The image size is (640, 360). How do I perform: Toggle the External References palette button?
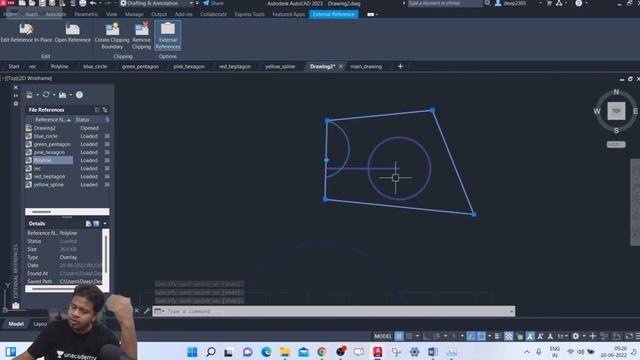pyautogui.click(x=168, y=36)
